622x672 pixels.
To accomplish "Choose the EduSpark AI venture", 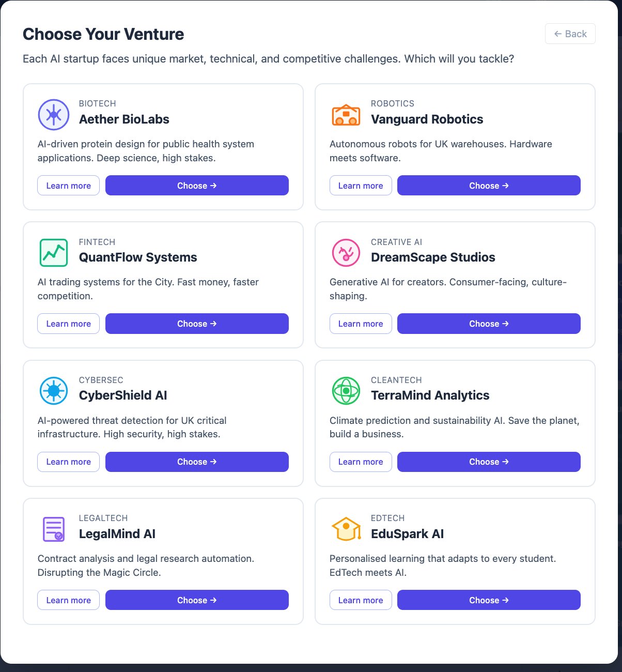I will click(489, 600).
